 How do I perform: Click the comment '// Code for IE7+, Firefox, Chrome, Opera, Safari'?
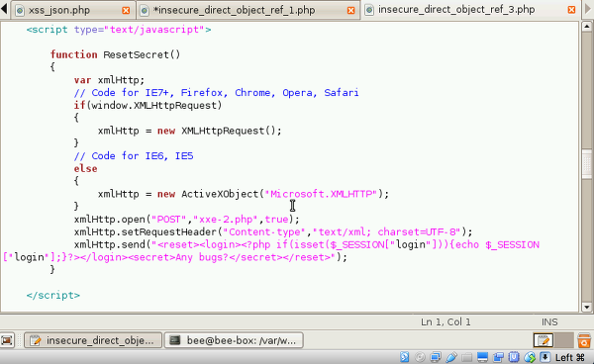tap(216, 93)
